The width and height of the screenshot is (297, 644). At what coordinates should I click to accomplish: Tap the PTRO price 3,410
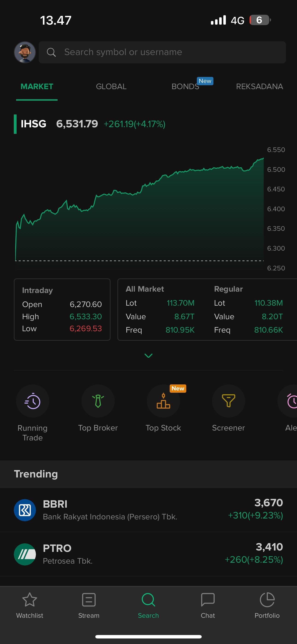point(269,547)
